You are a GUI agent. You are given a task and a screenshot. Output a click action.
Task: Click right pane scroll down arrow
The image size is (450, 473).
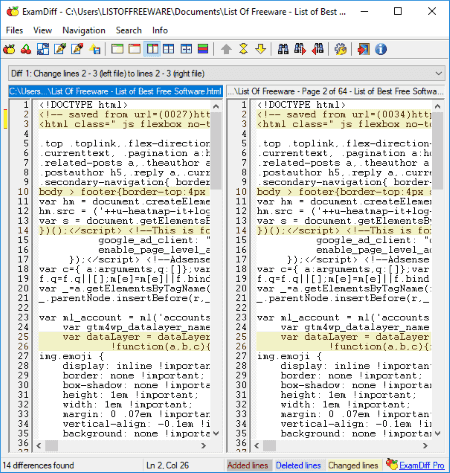point(438,433)
